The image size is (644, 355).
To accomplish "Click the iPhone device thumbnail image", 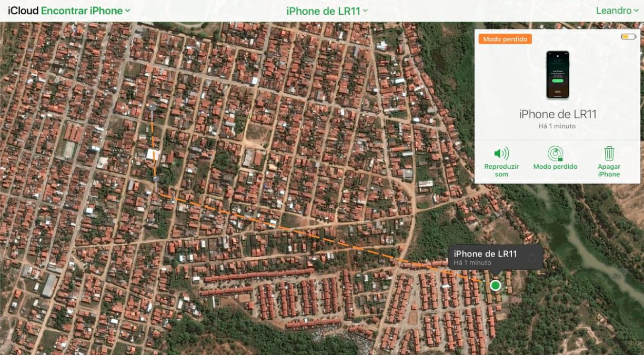I will 558,75.
